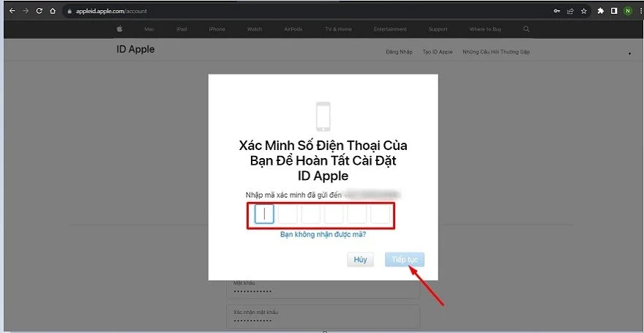Screen dimensions: 644x333
Task: Open the Entertainment menu item
Action: point(390,29)
